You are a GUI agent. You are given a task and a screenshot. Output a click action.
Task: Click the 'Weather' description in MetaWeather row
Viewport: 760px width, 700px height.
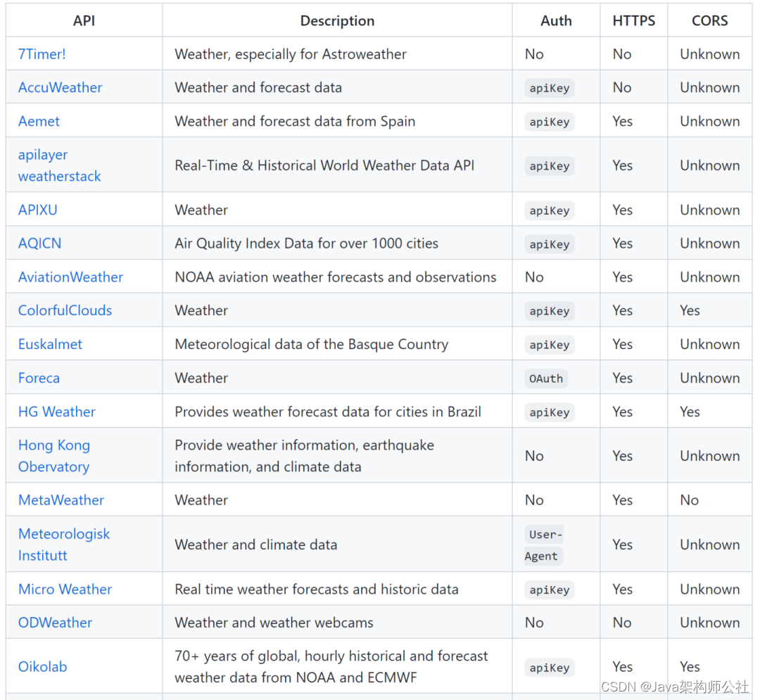point(201,500)
